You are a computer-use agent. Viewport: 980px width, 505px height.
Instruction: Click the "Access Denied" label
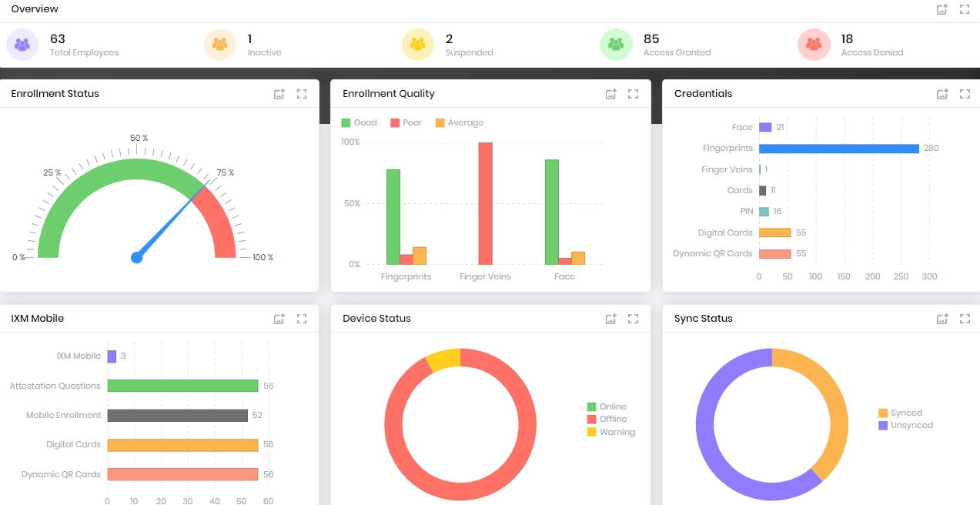(x=872, y=53)
